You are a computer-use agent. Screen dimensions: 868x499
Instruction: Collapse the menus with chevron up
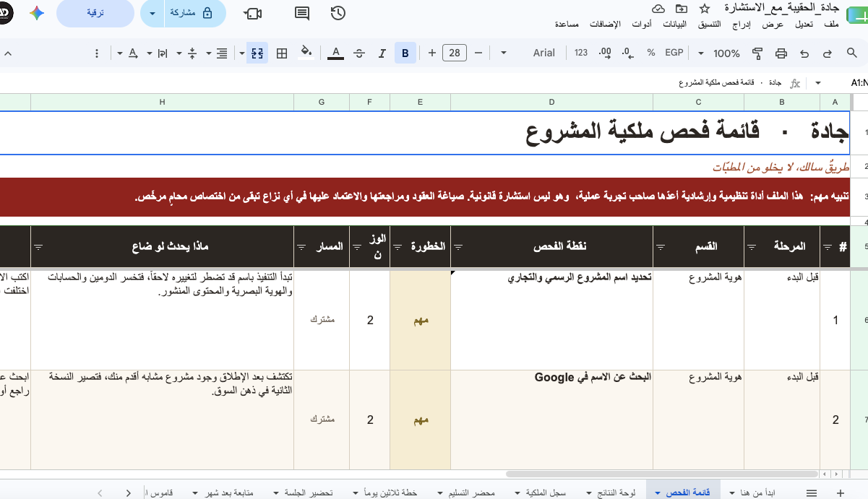pos(9,53)
